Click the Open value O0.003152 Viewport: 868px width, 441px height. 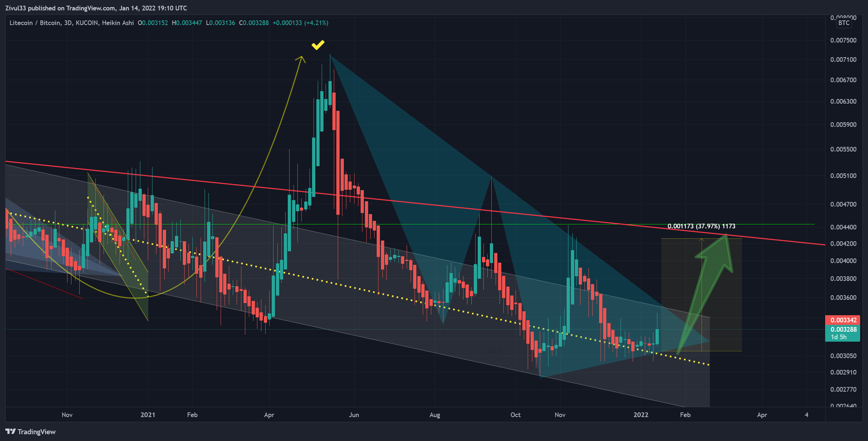[x=153, y=23]
